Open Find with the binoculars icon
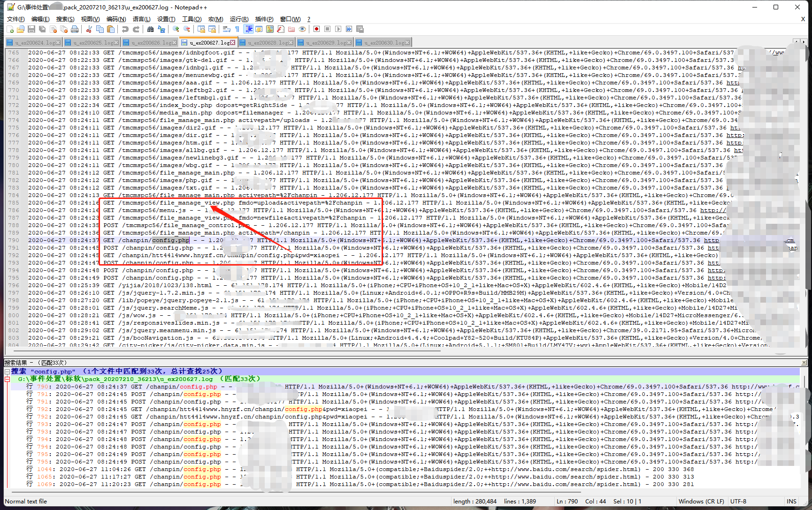The width and height of the screenshot is (812, 510). tap(150, 29)
